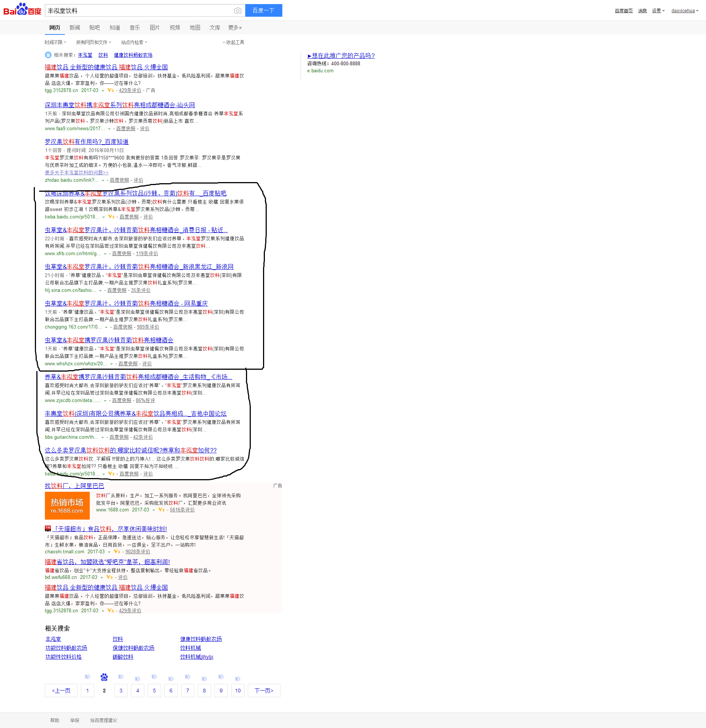The height and width of the screenshot is (728, 706).
Task: Click 5616条评价 on the 1688 ad
Action: click(x=182, y=510)
